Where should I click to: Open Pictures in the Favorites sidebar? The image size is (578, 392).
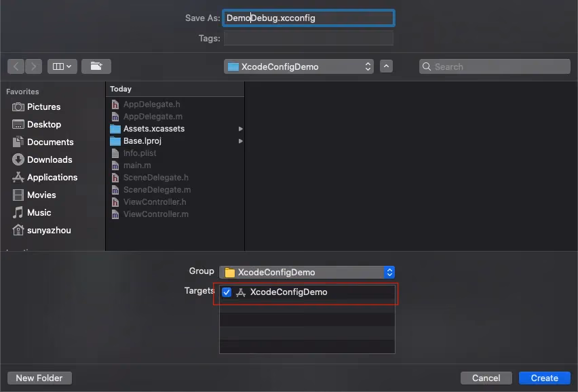point(43,107)
